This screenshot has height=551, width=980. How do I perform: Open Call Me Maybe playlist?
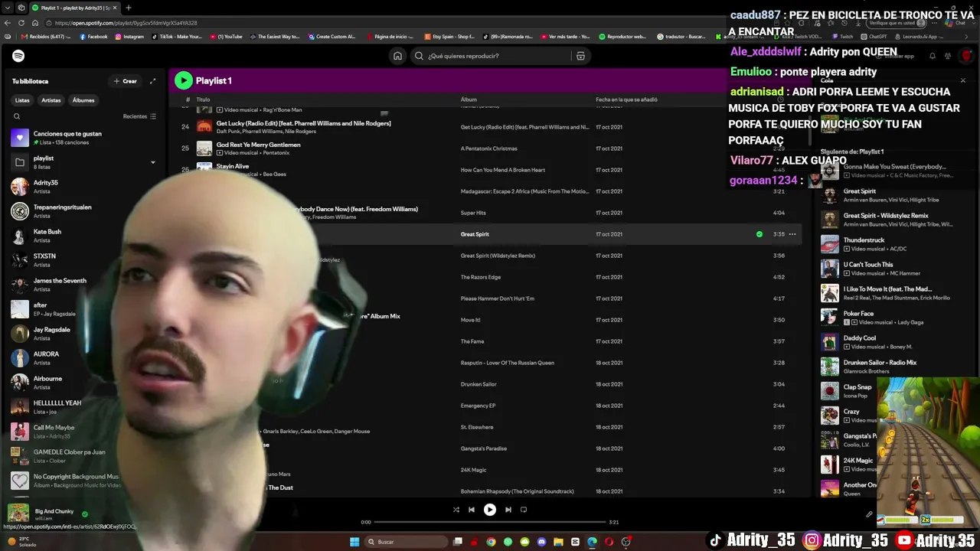tap(84, 432)
